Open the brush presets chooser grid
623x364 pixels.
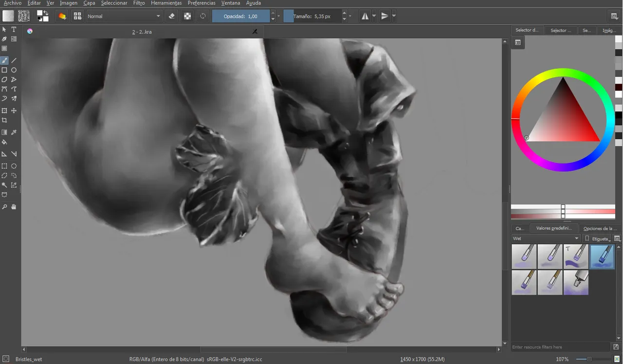click(x=77, y=16)
